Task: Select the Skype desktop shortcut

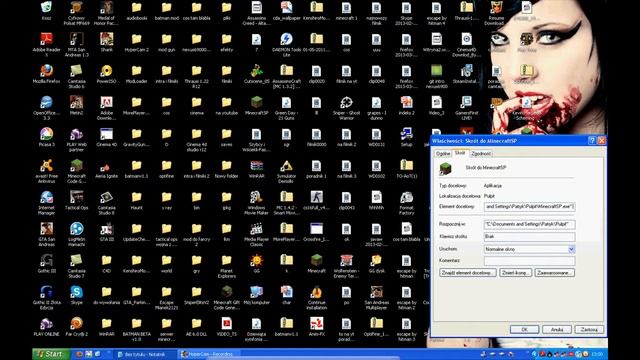Action: tap(77, 295)
